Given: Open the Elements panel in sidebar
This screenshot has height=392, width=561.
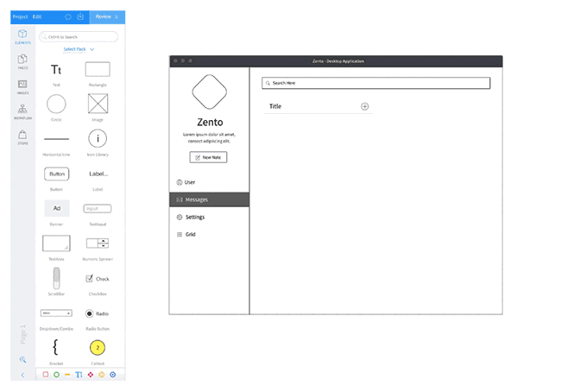Looking at the screenshot, I should pos(22,36).
